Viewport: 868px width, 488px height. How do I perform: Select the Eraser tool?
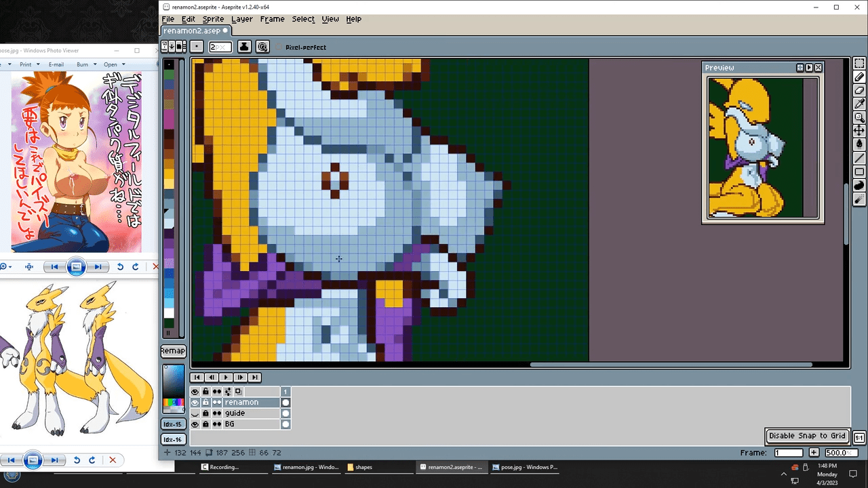click(x=859, y=91)
